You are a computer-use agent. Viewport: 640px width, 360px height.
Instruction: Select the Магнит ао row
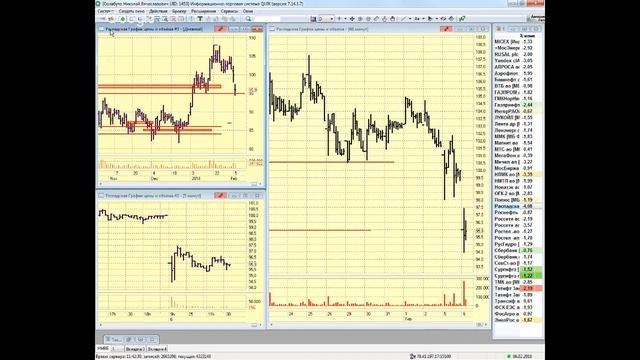(x=518, y=143)
